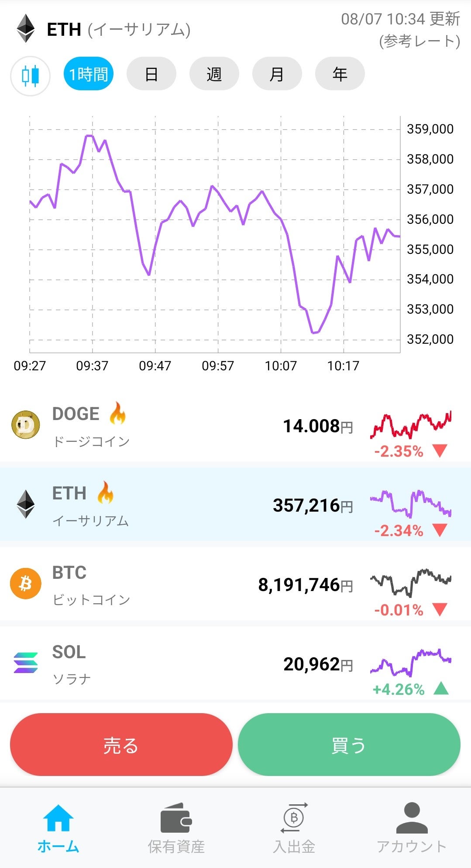This screenshot has width=471, height=868.
Task: Switch chart range to 週
Action: (214, 74)
